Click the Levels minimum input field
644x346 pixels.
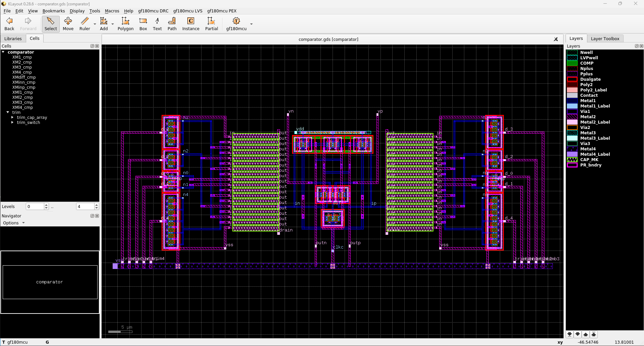coord(35,207)
